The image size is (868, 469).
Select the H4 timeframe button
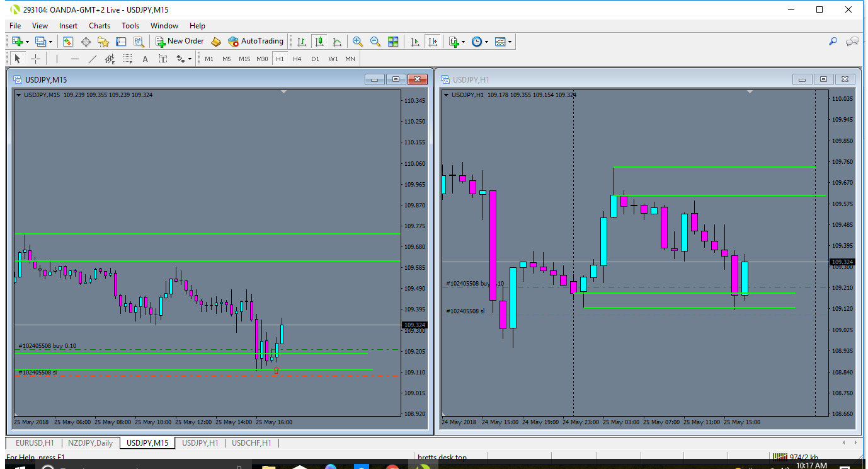(297, 59)
